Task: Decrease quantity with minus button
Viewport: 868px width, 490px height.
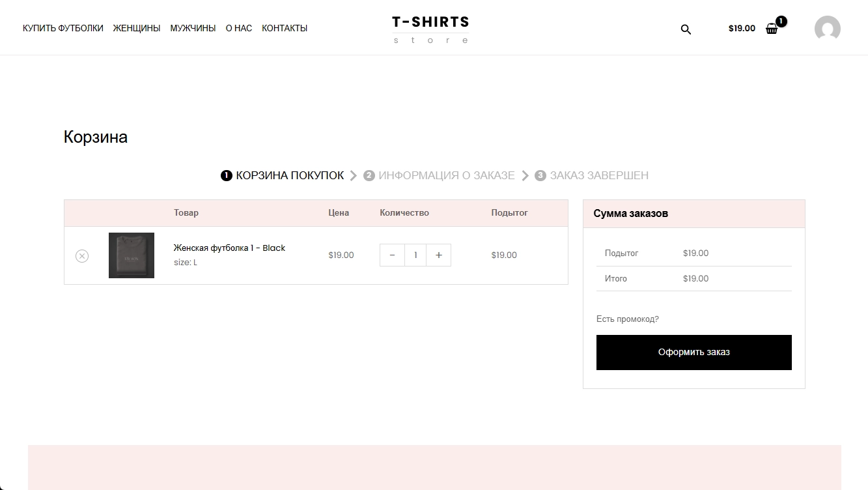Action: click(x=392, y=255)
